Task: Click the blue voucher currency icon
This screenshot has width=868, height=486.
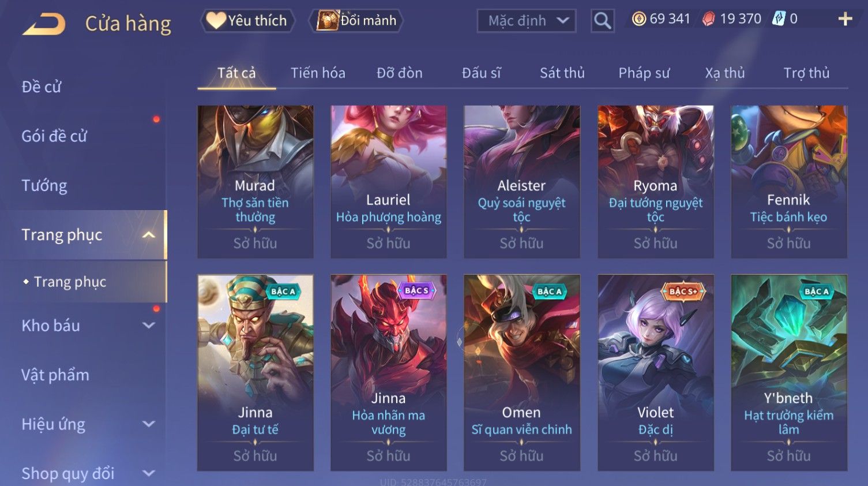Action: point(779,19)
